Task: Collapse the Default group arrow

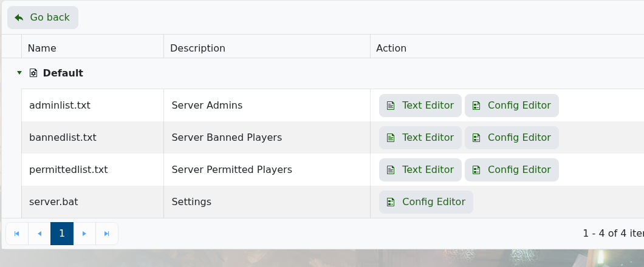Action: click(x=19, y=73)
